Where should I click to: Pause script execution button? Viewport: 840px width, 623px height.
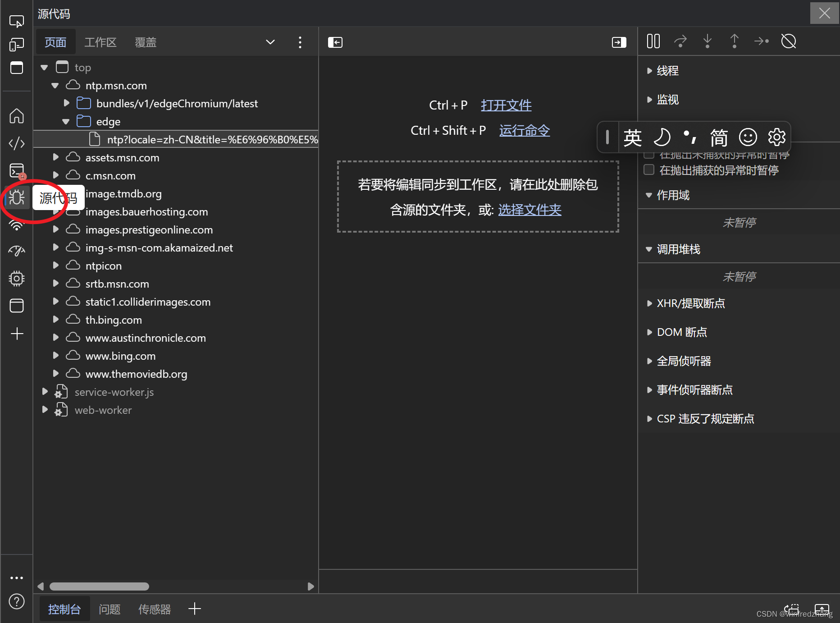point(653,41)
